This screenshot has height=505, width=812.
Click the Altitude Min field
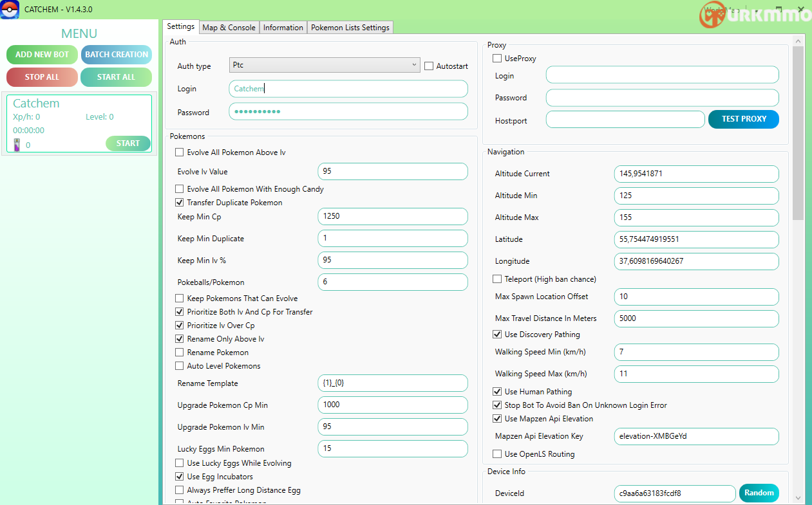[x=697, y=196]
